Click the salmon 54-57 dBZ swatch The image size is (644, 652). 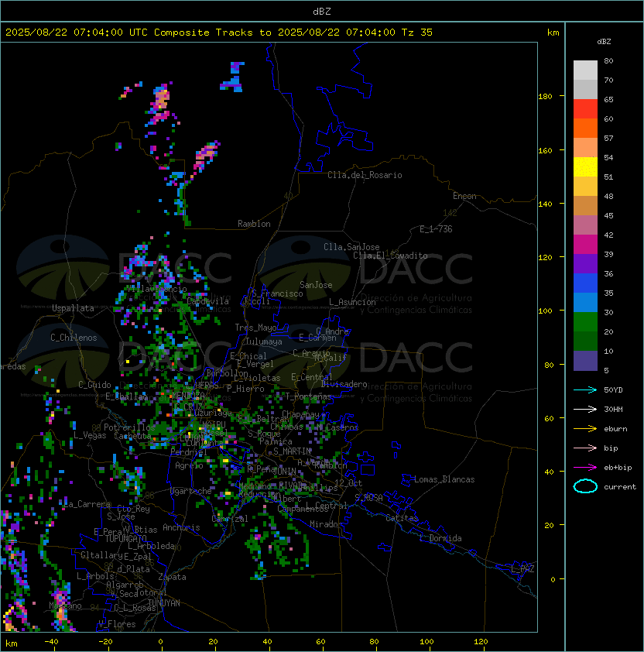[585, 148]
